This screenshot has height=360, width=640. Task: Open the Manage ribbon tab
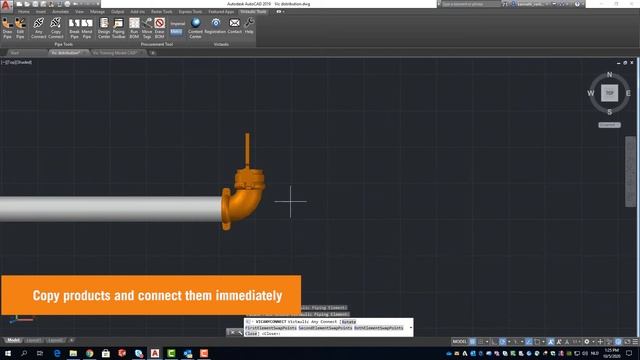[x=97, y=12]
